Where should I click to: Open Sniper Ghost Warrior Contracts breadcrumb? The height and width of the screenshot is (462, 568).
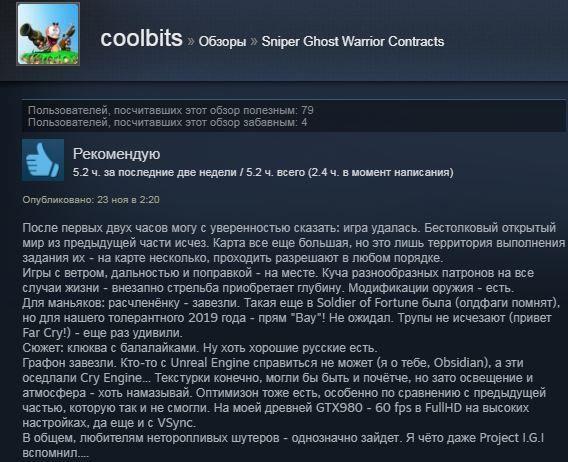[x=352, y=41]
